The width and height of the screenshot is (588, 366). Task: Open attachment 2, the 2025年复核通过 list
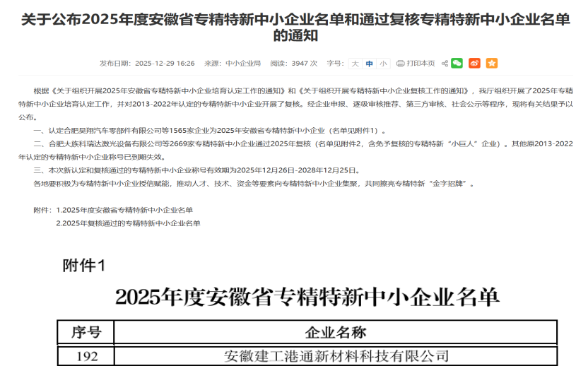point(128,223)
